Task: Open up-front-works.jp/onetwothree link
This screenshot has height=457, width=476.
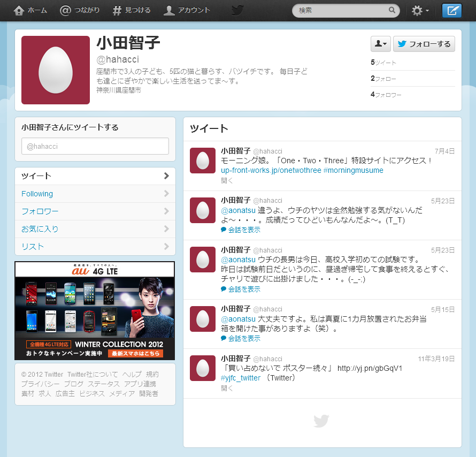Action: tap(271, 170)
